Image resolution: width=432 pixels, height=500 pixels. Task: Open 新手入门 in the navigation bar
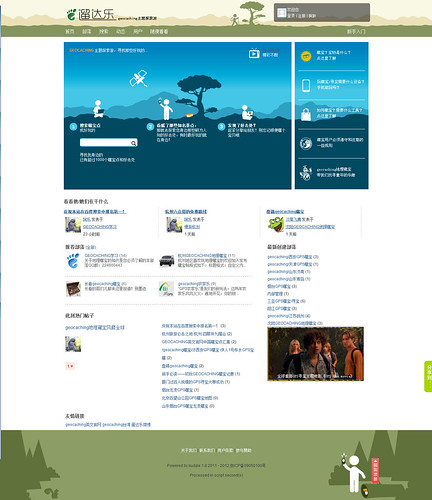[x=356, y=31]
